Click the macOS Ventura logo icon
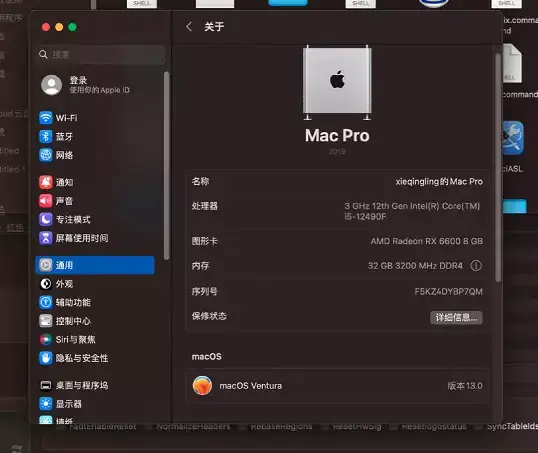The image size is (538, 453). click(x=202, y=385)
